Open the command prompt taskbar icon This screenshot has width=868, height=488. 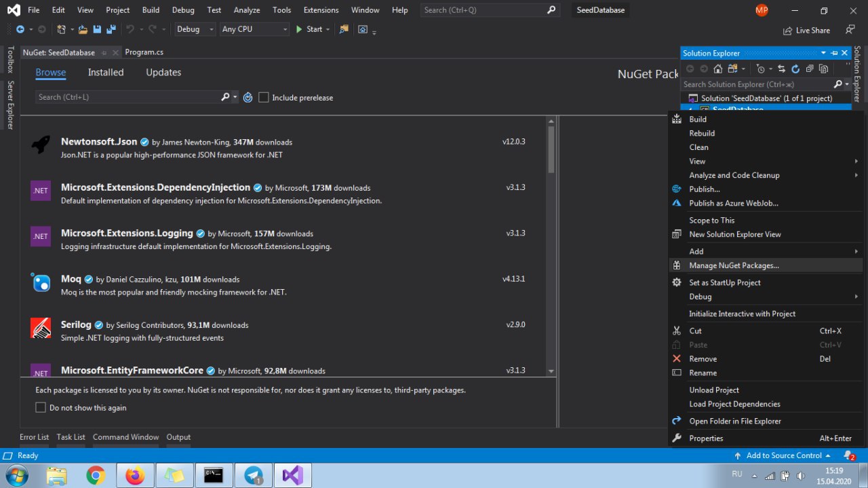(214, 476)
